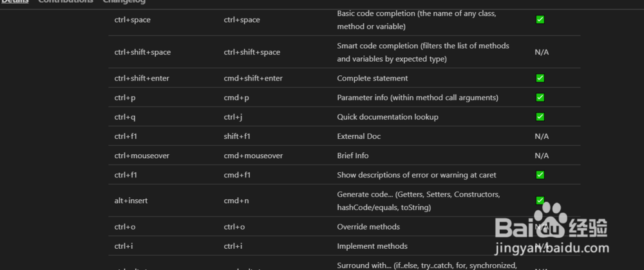Screen dimensions: 644x270
Task: Click checkmark for Show descriptions of error row
Action: (x=540, y=175)
